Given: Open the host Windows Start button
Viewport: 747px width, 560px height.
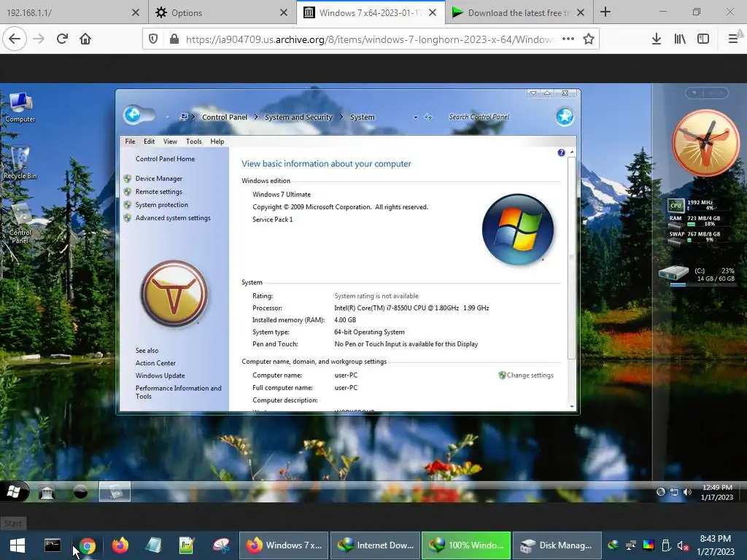Looking at the screenshot, I should [x=18, y=545].
